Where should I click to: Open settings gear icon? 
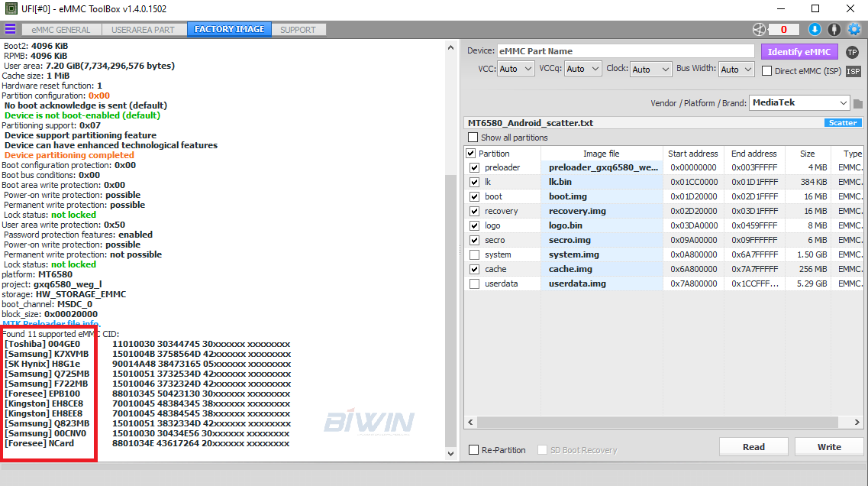[x=854, y=29]
